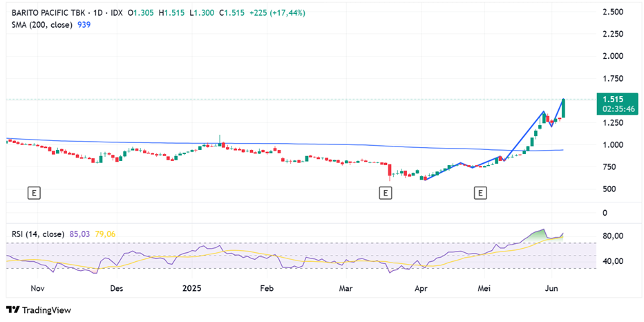The width and height of the screenshot is (644, 322).
Task: Click the low value L1.300 in header
Action: (x=202, y=13)
